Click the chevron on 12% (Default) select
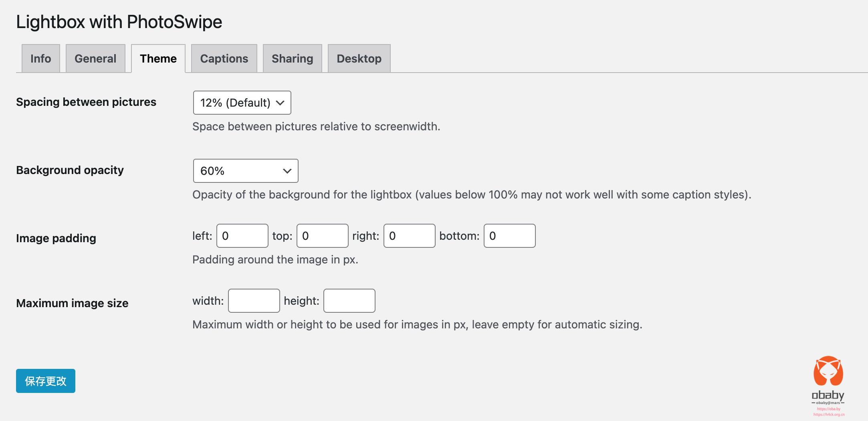Screen dimensions: 868x421 pos(280,103)
